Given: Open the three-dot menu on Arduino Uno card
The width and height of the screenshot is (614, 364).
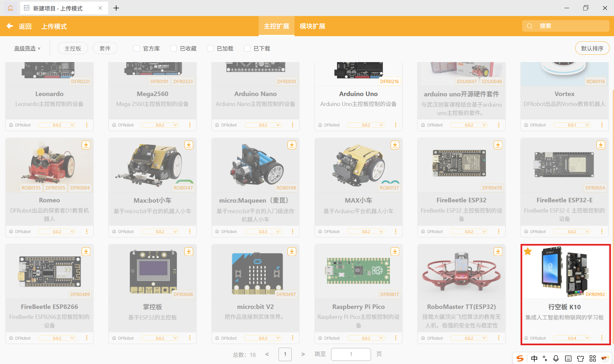Looking at the screenshot, I should (x=395, y=125).
